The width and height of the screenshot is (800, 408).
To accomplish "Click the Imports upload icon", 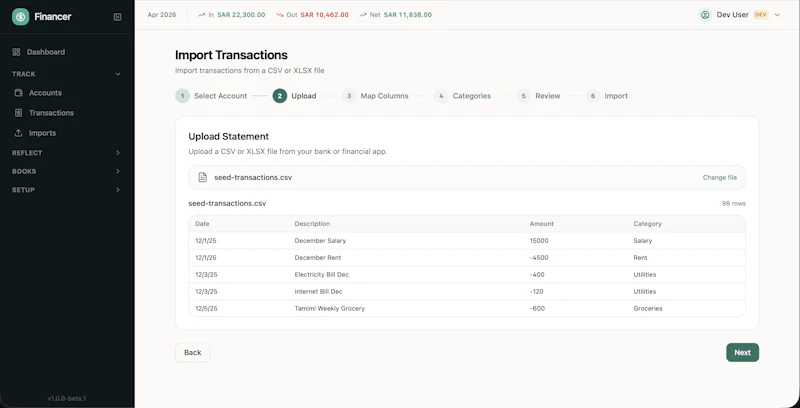I will point(18,133).
